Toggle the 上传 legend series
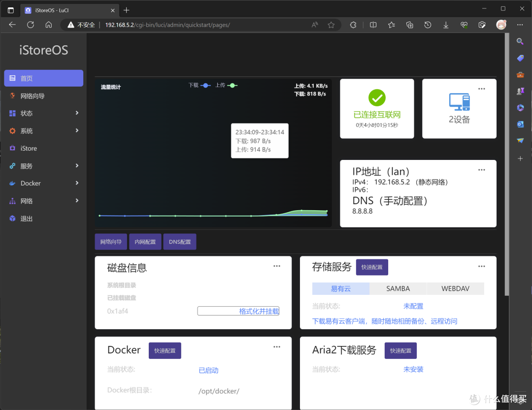 (x=226, y=85)
